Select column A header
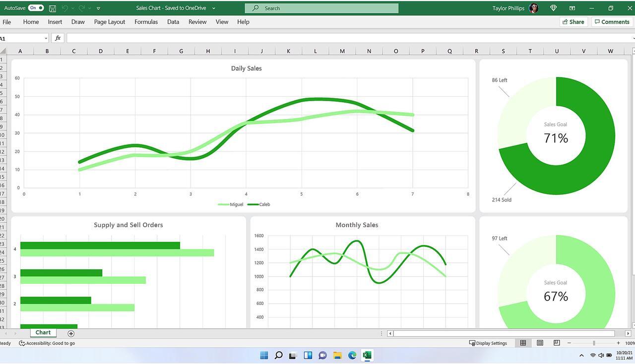Screen dimensions: 635x364 coord(20,51)
